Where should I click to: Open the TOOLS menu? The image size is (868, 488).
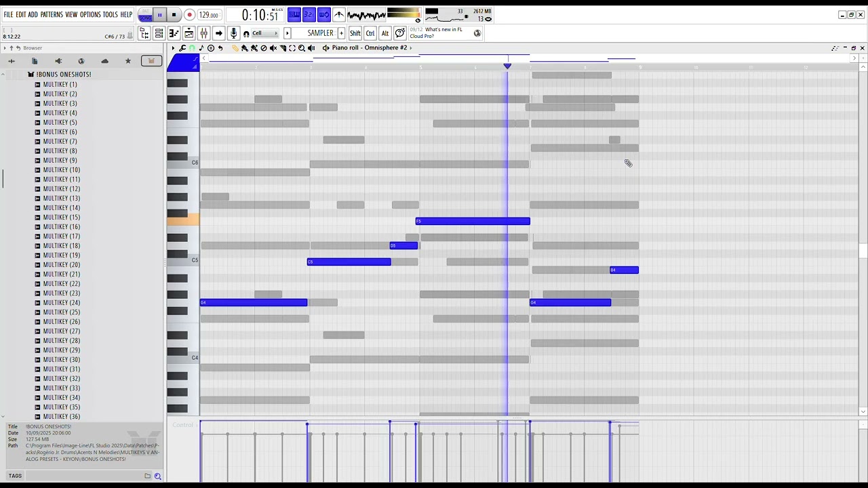[x=110, y=15]
